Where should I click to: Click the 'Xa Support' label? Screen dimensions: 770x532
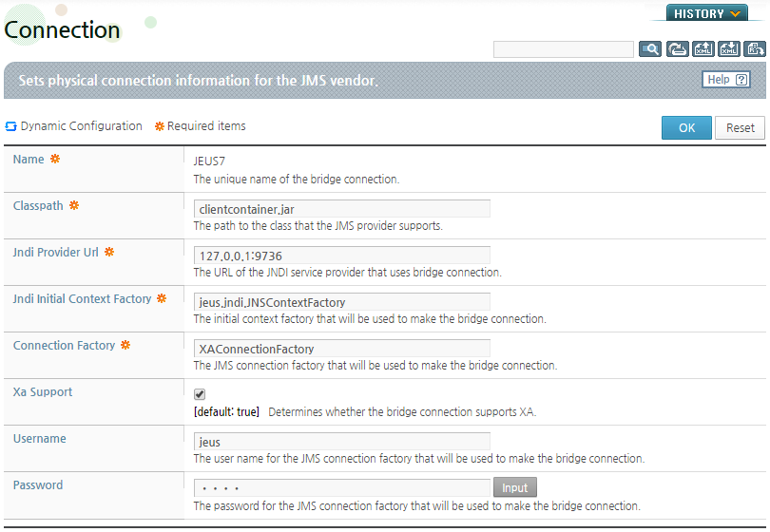[43, 392]
